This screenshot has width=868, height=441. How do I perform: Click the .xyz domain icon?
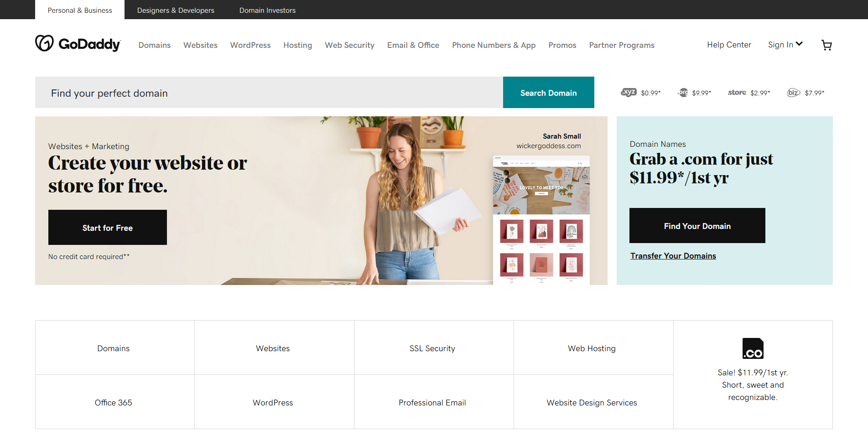629,93
